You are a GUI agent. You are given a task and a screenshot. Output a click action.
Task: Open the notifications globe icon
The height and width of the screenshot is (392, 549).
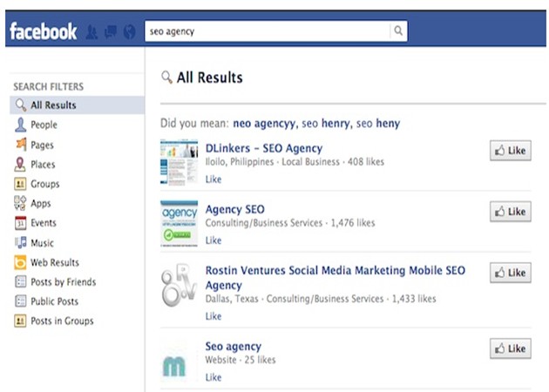[130, 32]
